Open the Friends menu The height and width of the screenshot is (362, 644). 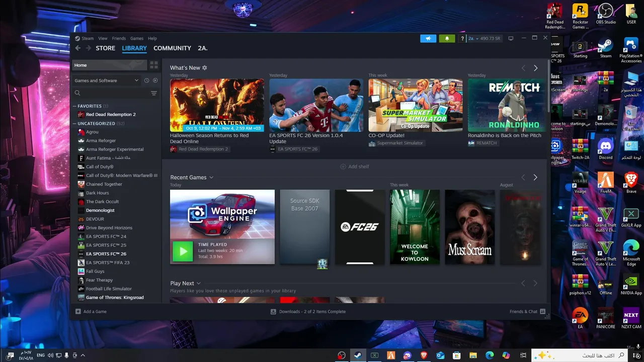[119, 38]
